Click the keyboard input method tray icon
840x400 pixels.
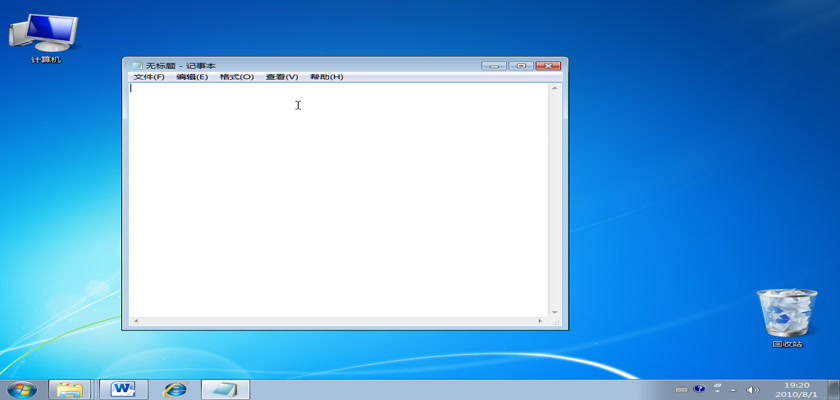point(682,389)
